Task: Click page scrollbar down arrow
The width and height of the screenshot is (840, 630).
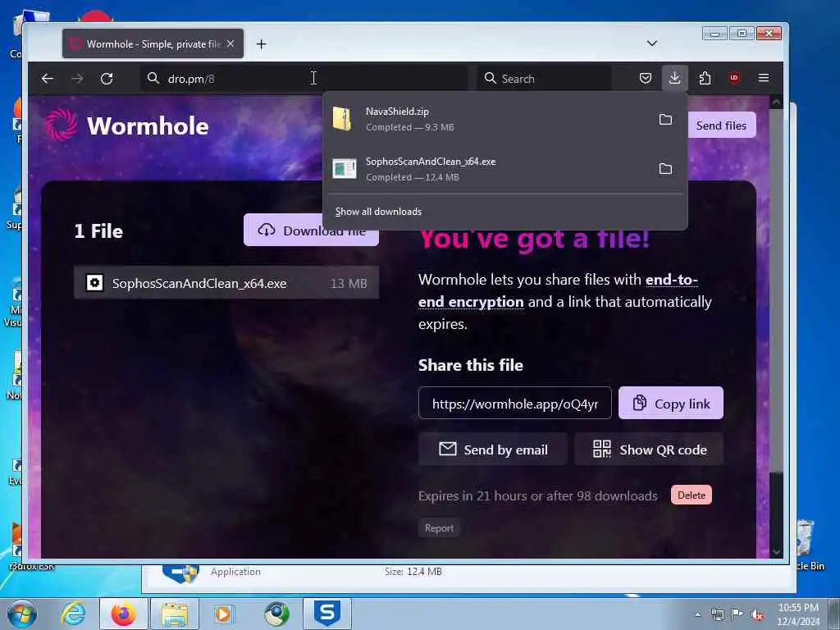Action: [x=776, y=552]
